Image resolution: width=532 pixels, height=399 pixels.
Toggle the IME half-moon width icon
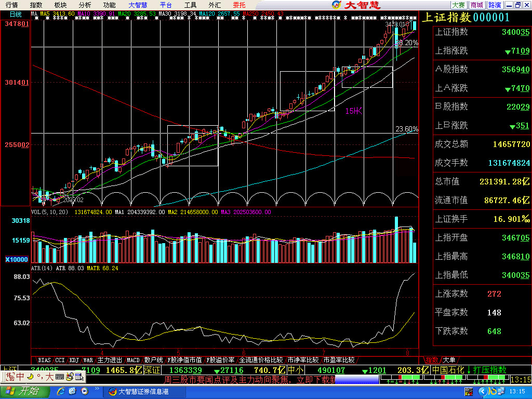point(30,376)
